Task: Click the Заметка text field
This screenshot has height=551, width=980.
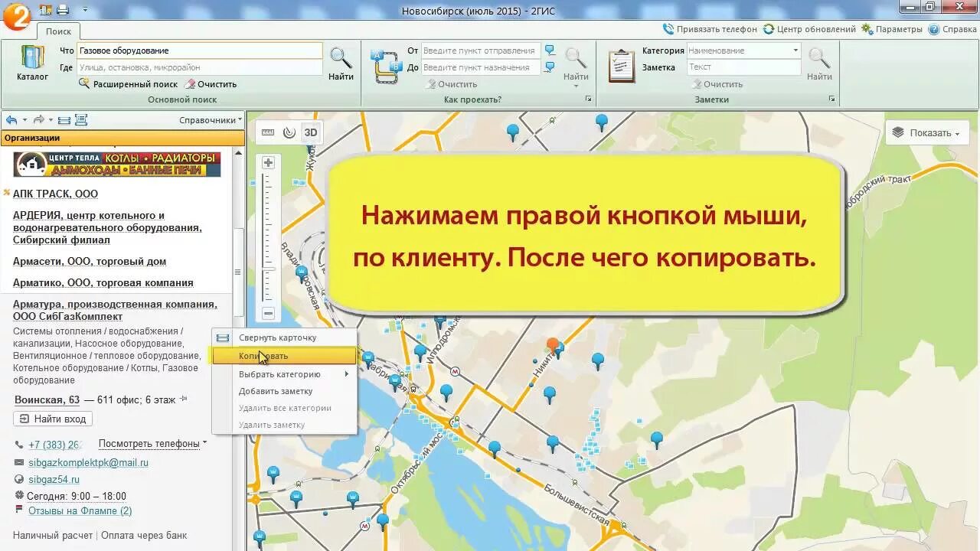Action: 743,67
